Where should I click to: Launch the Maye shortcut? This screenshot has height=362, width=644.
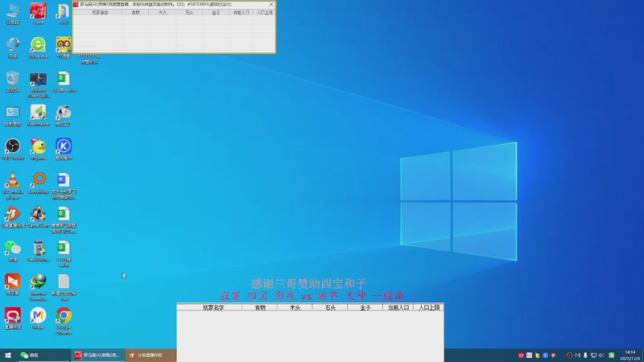(38, 318)
